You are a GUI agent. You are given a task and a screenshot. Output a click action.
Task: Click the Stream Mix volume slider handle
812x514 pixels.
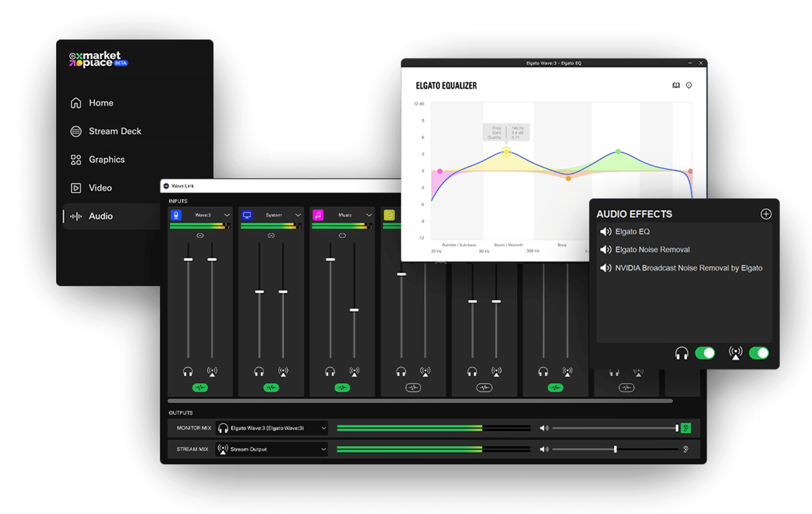coord(616,449)
